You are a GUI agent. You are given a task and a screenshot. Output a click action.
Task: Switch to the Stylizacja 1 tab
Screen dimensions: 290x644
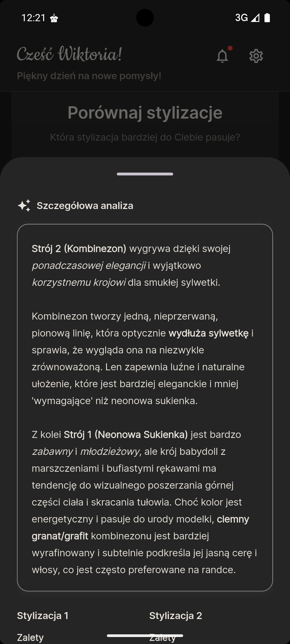pos(43,615)
